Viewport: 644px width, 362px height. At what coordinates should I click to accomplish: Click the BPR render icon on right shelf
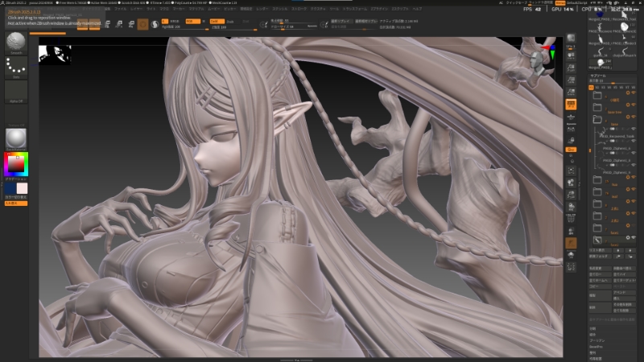pos(572,37)
